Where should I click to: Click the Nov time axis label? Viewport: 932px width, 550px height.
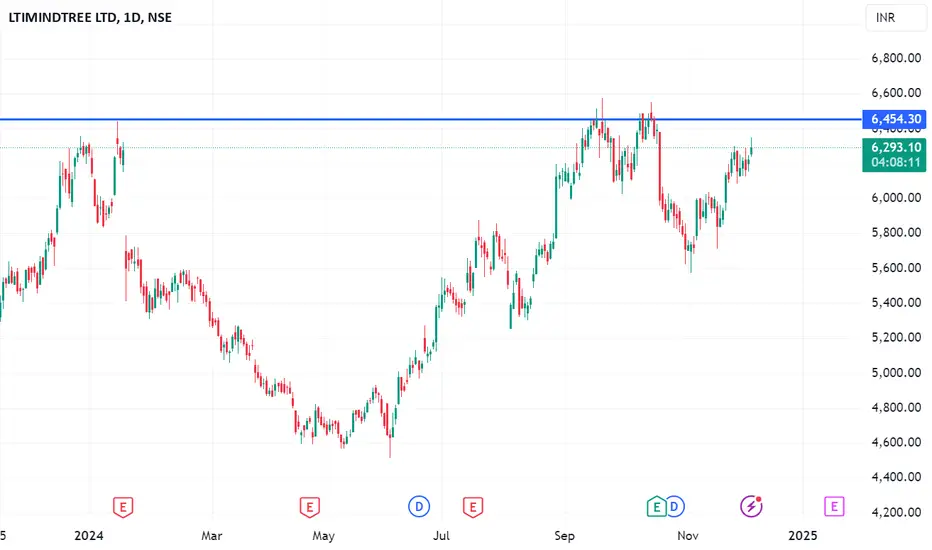[x=688, y=536]
